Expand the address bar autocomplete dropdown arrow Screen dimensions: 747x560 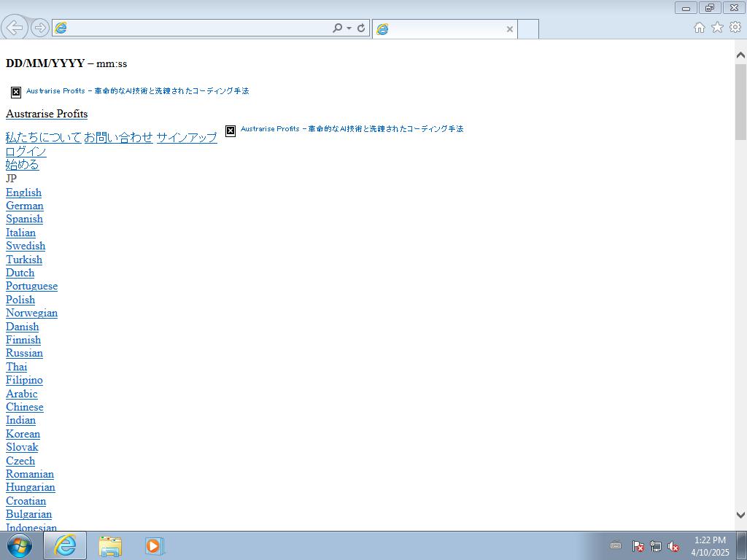[349, 28]
